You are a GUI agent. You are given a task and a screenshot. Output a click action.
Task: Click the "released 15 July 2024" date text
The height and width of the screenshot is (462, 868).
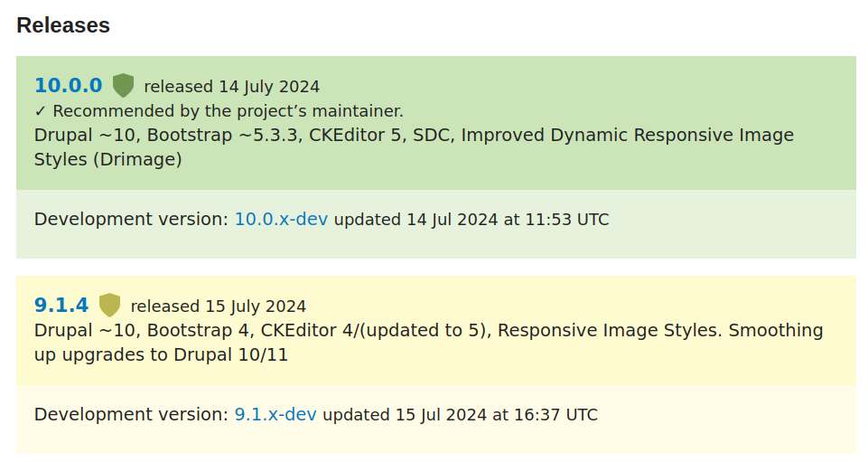(x=218, y=306)
